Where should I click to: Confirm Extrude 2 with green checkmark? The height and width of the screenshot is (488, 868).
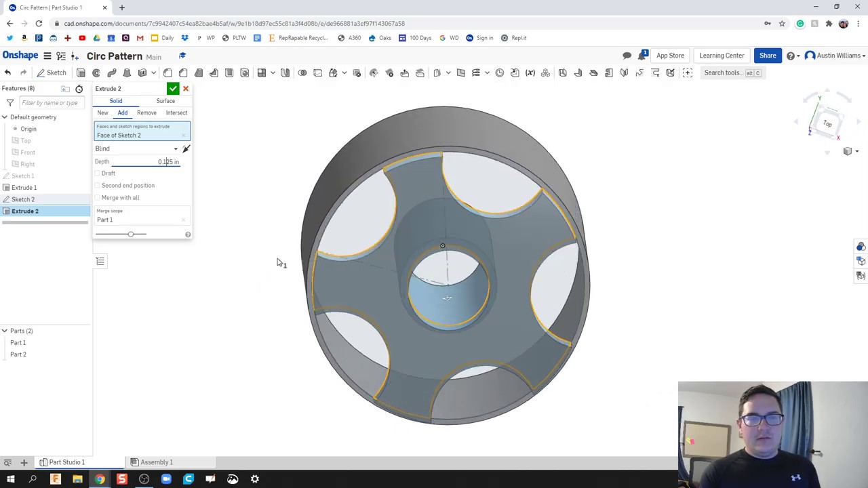pyautogui.click(x=173, y=89)
